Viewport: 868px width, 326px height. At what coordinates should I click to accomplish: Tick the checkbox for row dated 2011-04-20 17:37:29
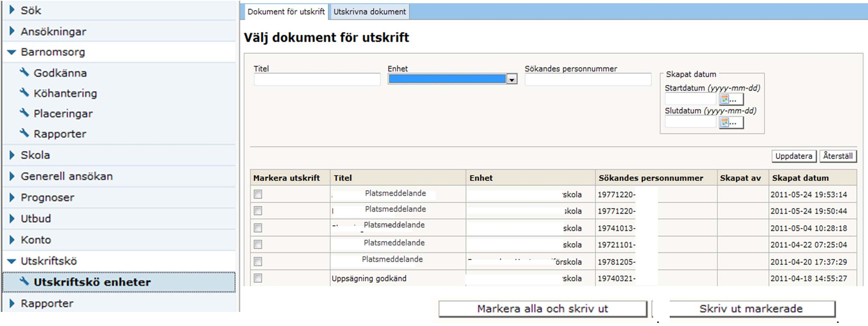coord(258,262)
